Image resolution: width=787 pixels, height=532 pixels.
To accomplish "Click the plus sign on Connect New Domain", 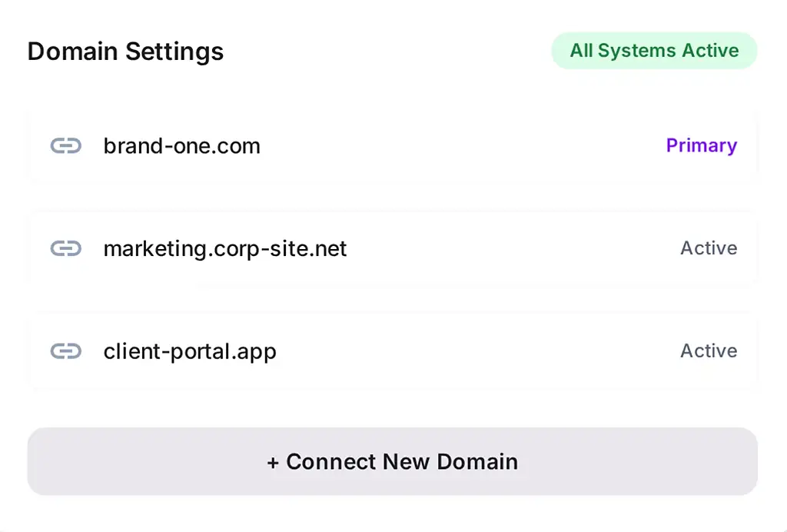I will click(x=273, y=462).
